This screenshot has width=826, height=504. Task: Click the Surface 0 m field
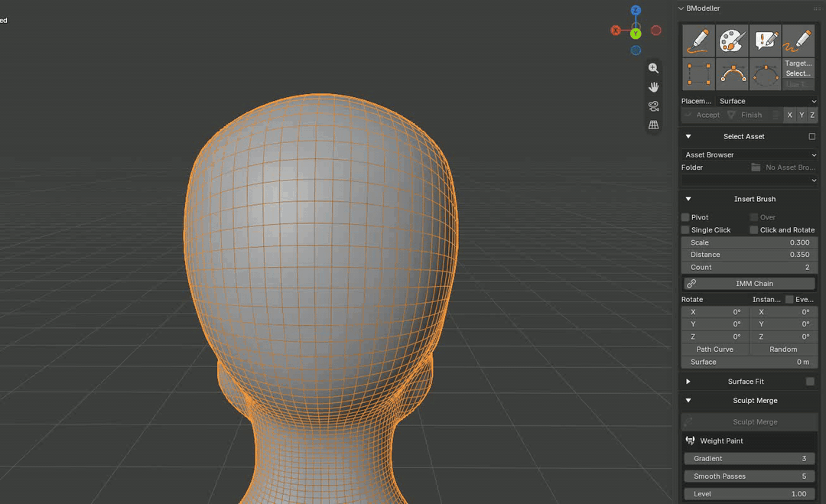749,363
